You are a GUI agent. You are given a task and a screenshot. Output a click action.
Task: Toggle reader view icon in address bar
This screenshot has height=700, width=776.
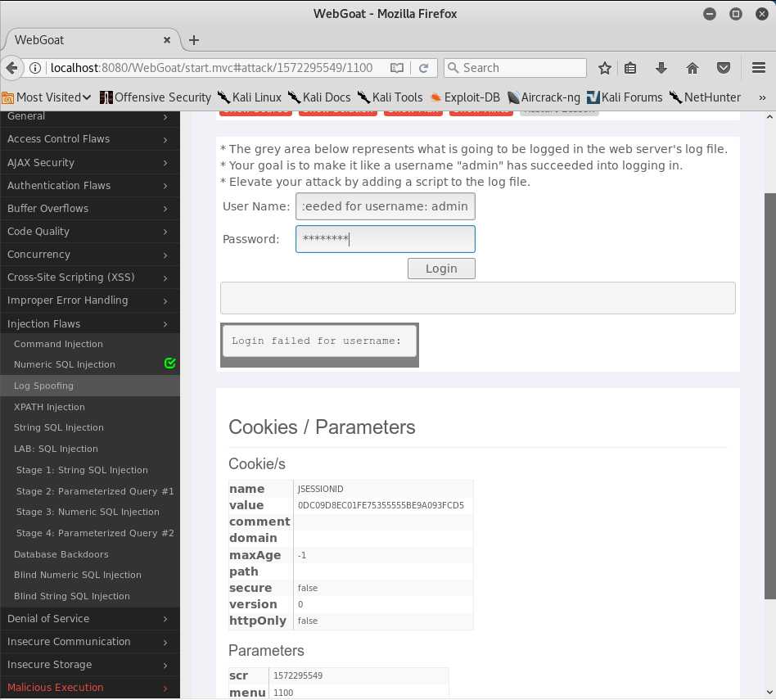point(397,68)
